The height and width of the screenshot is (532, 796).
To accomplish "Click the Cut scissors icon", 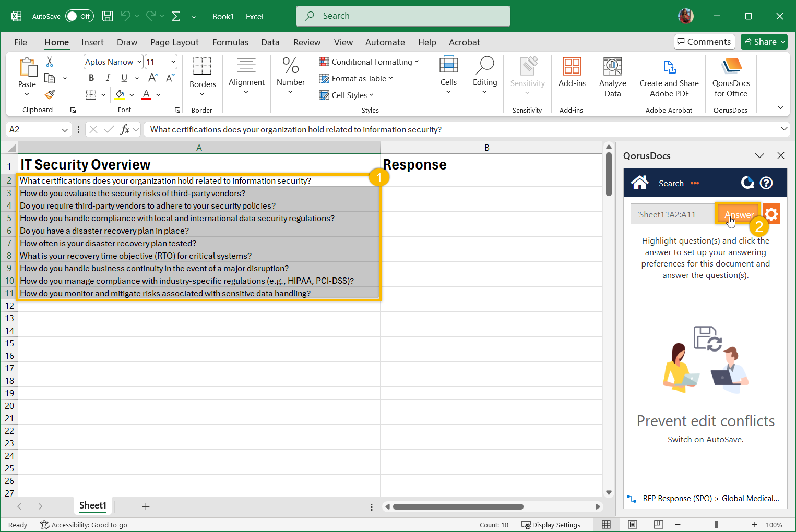I will point(50,62).
